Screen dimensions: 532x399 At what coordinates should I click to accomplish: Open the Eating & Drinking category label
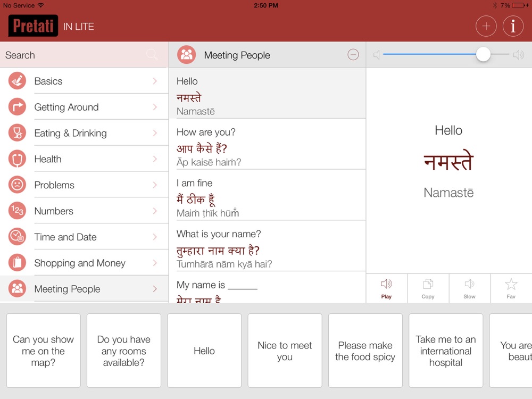[x=71, y=133]
